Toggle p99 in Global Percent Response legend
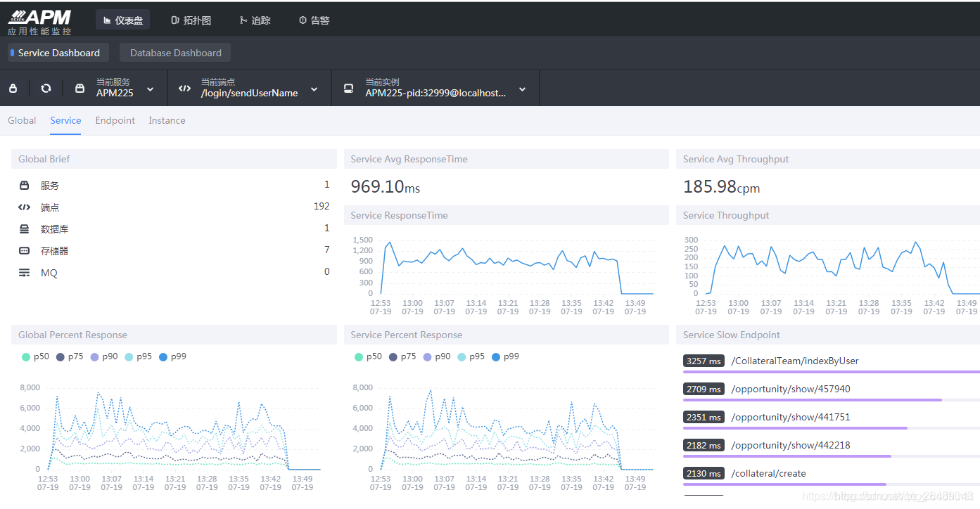Screen dimensions: 980x509 [172, 357]
